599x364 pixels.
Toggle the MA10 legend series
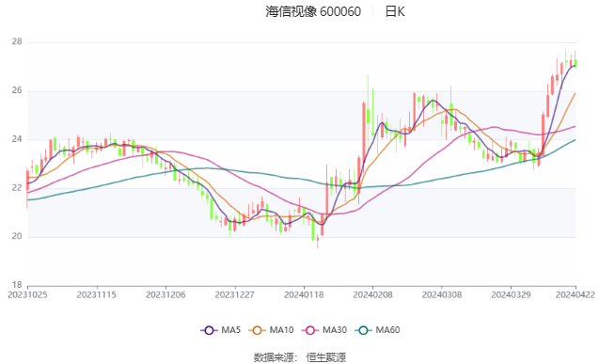pos(271,330)
